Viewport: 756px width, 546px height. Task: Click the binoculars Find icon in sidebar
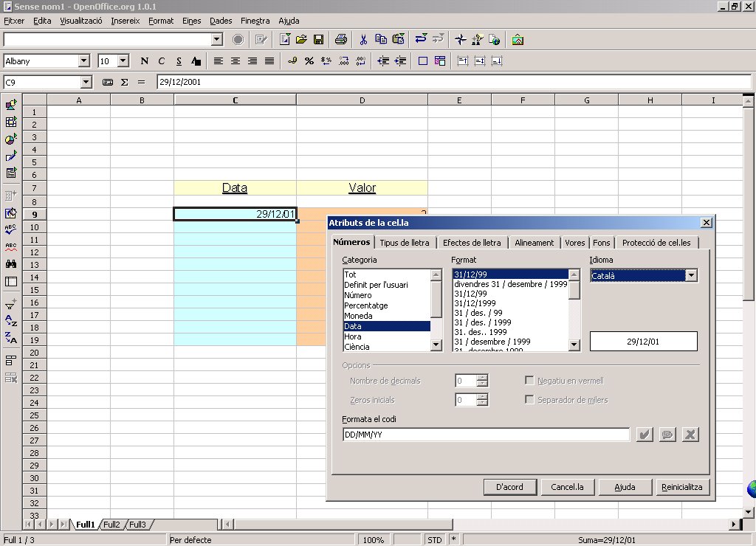click(11, 264)
